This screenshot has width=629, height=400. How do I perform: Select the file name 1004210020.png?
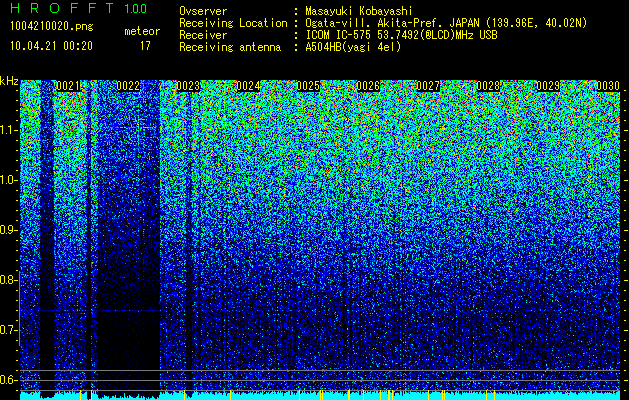click(52, 27)
